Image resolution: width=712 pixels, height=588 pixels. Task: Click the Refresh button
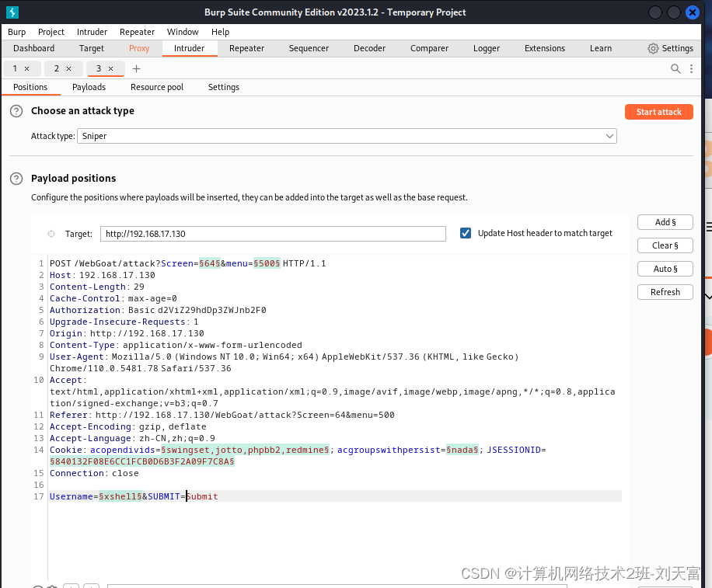(665, 292)
